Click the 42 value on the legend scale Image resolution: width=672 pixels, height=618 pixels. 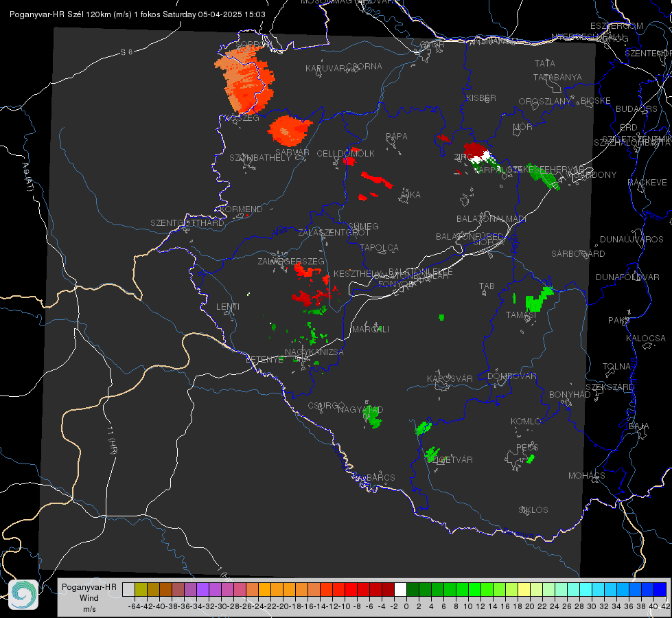(x=665, y=606)
